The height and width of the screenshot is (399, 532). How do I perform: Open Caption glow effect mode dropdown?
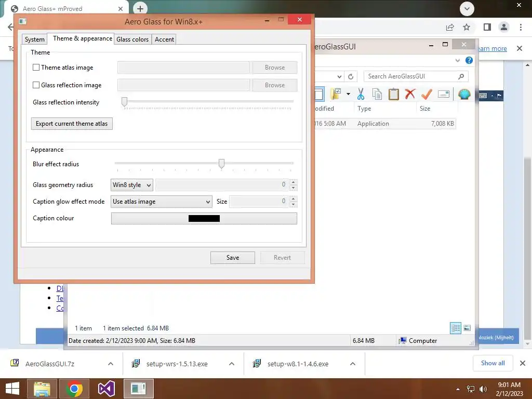pos(162,202)
